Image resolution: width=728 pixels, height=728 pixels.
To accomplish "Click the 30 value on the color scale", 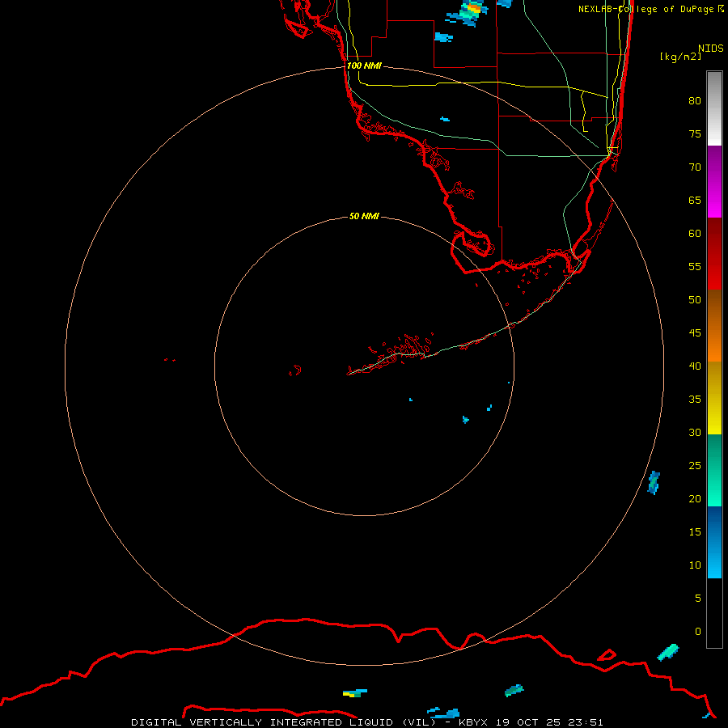I will (695, 433).
